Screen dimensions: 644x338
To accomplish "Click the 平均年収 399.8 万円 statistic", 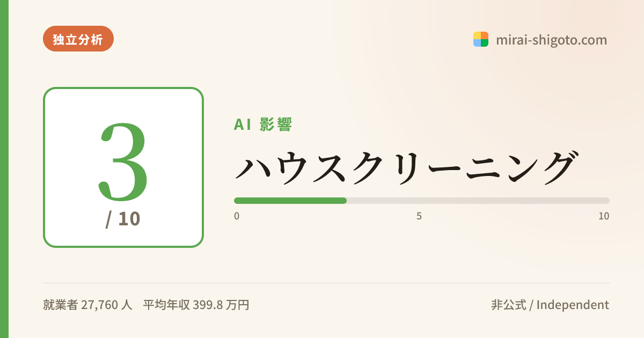I will pos(196,305).
